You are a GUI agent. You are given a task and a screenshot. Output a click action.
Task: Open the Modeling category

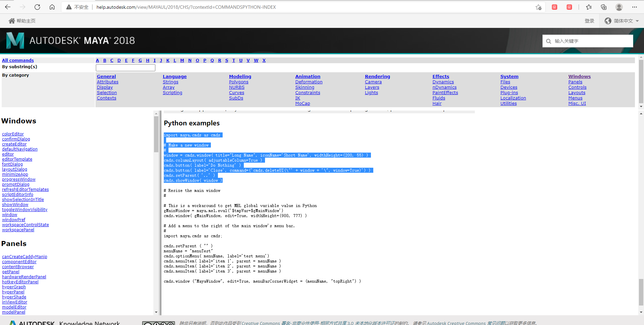240,77
